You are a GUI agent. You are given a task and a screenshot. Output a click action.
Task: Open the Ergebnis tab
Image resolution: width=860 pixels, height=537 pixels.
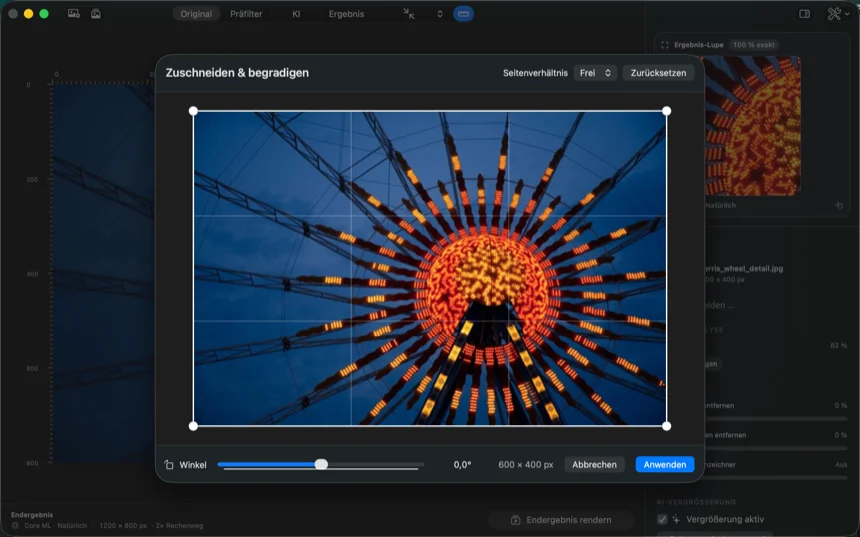[x=346, y=14]
